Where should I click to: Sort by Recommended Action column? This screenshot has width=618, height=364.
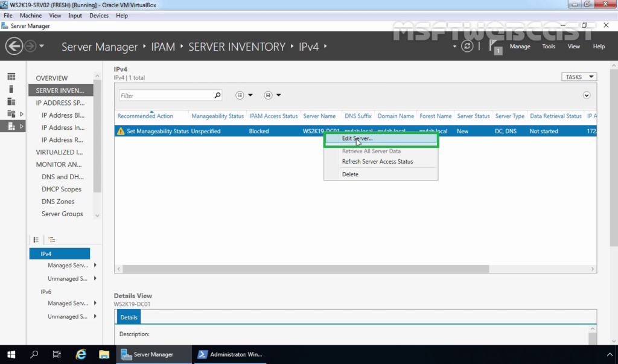coord(145,116)
